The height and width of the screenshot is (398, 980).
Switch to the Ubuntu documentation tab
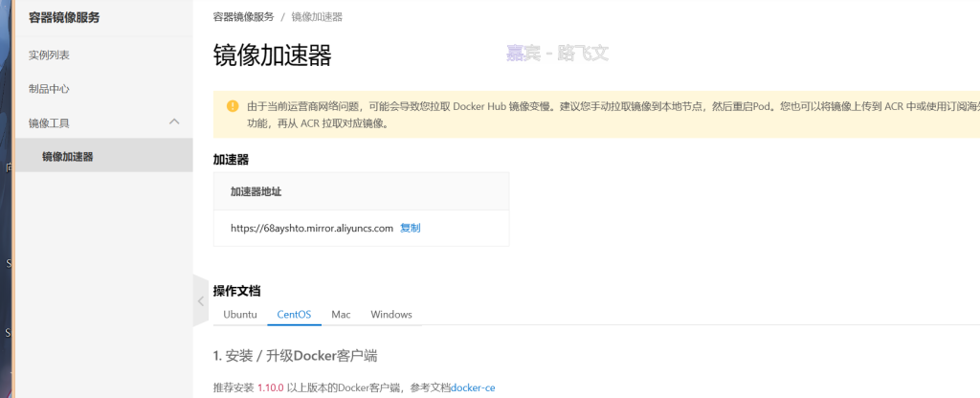[240, 314]
